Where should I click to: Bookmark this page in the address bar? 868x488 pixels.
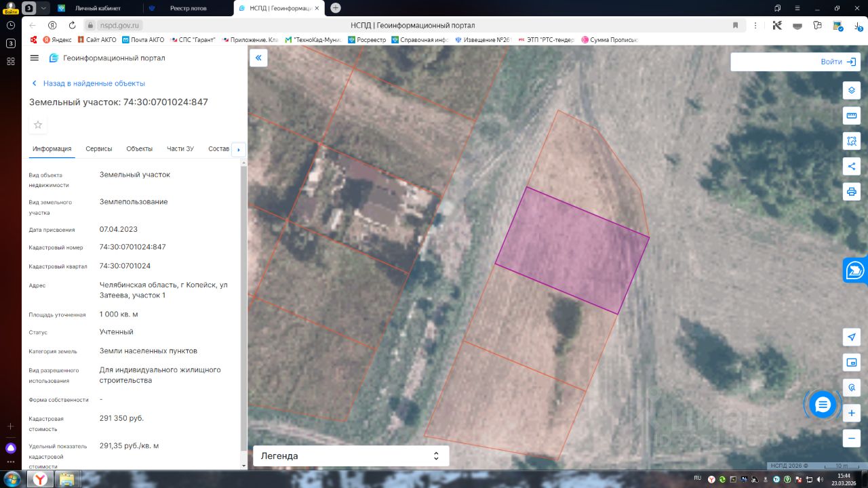(736, 25)
